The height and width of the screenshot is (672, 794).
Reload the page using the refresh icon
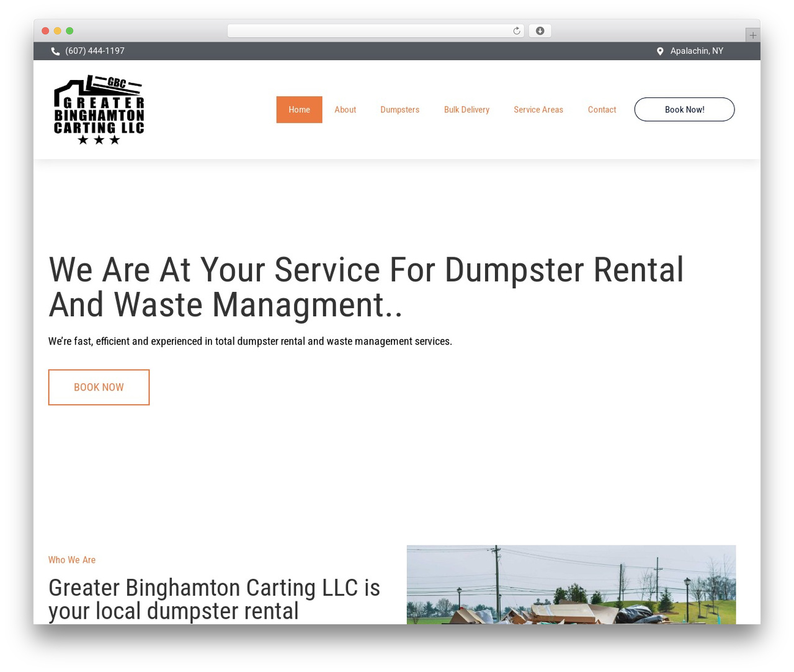click(x=517, y=31)
